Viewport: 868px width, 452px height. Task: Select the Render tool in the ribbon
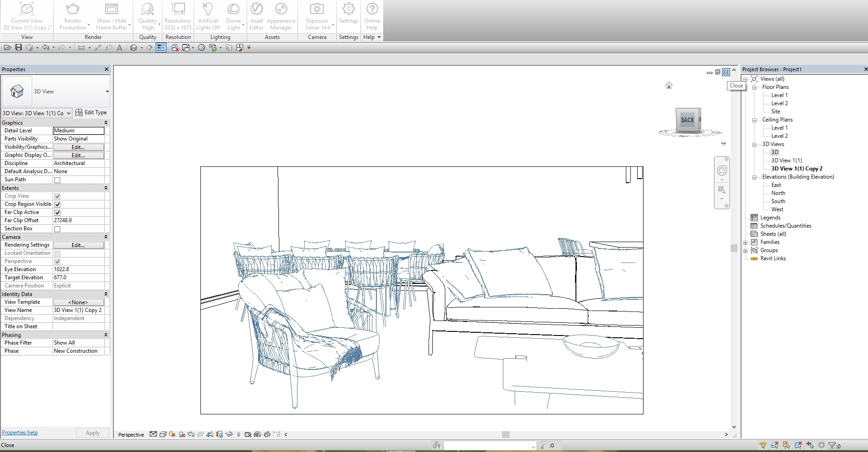[73, 15]
